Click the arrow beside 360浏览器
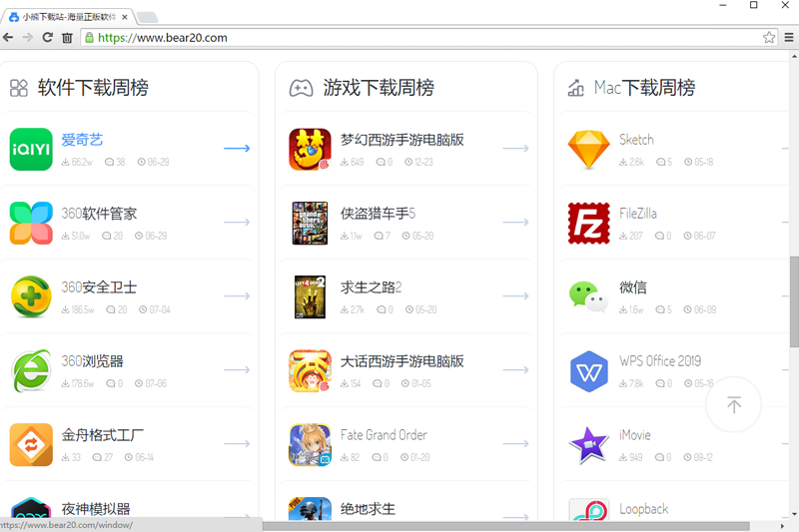Screen dimensions: 799x532 click(237, 369)
